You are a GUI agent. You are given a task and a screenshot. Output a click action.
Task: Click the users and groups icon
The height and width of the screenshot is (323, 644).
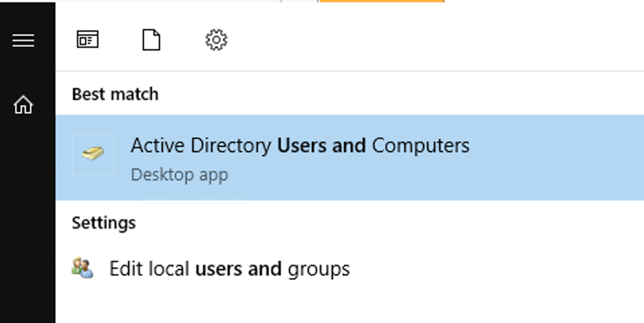83,268
